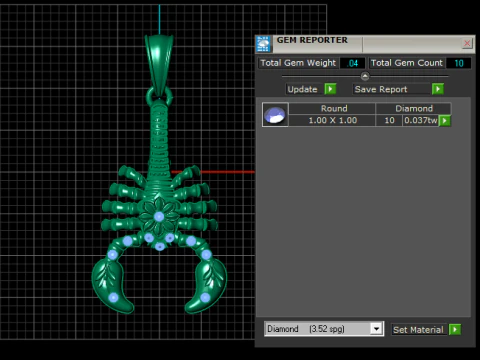Screen dimensions: 480x360
Task: Click the Total Gem Weight label
Action: tap(298, 63)
